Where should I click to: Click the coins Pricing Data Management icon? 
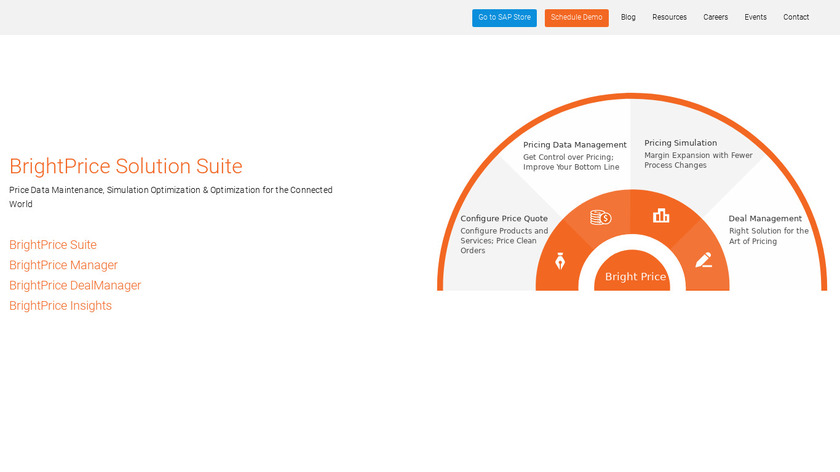[x=601, y=218]
